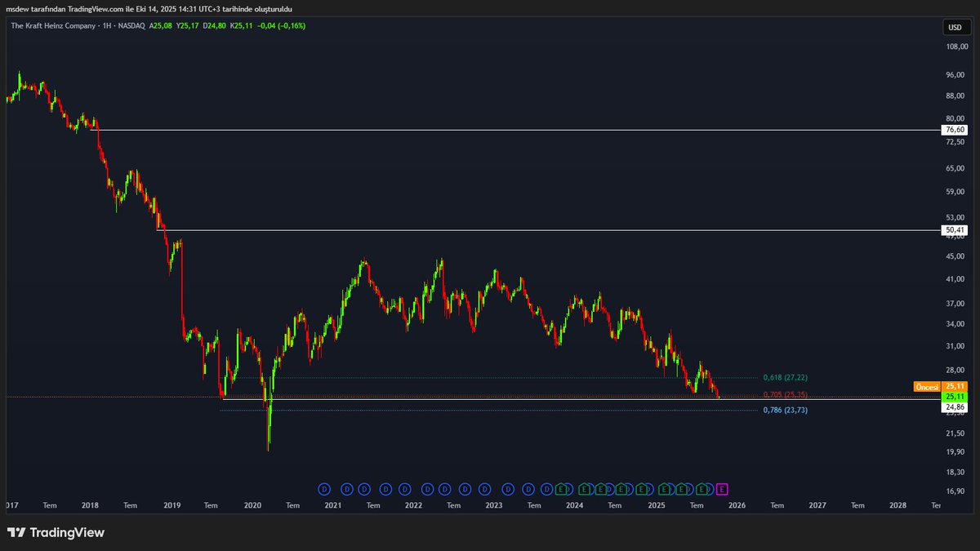Click the orange Öncesi pre-market label

(927, 386)
